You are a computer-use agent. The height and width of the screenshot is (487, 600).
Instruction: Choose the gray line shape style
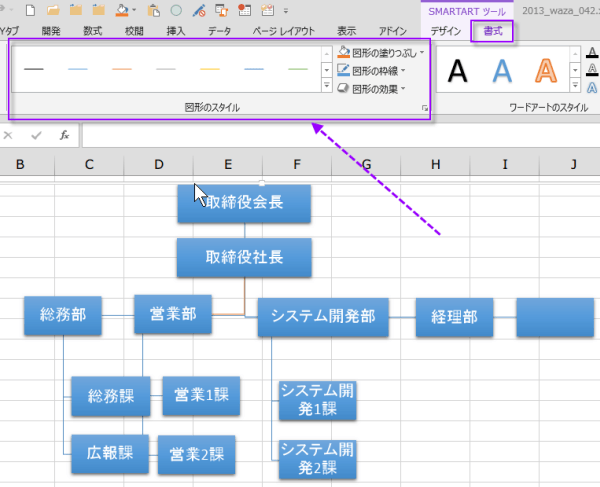click(166, 69)
